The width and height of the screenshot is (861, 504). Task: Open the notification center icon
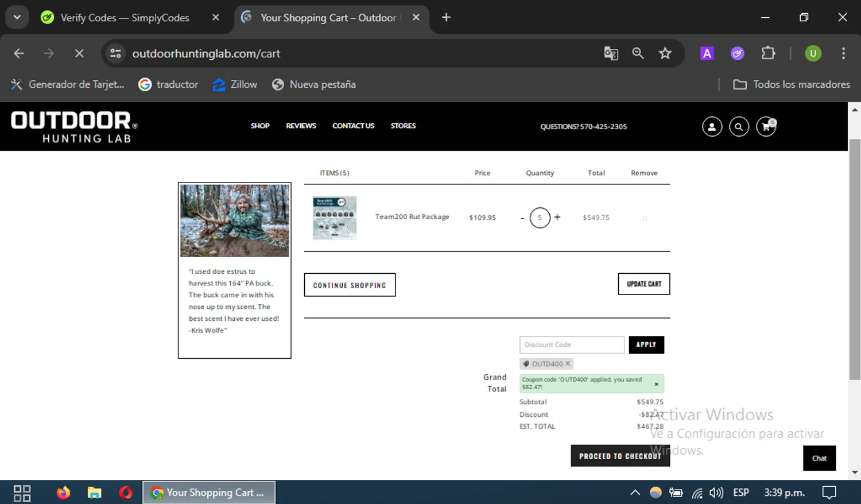[x=829, y=493]
